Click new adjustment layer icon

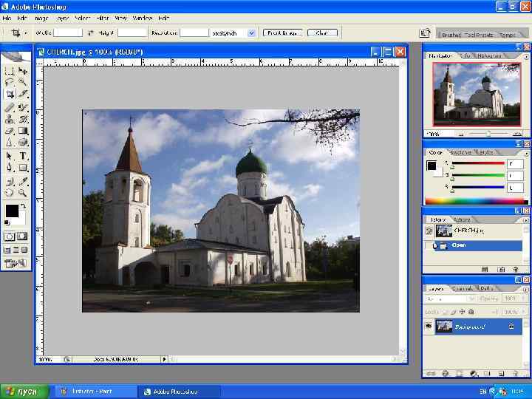(x=474, y=374)
